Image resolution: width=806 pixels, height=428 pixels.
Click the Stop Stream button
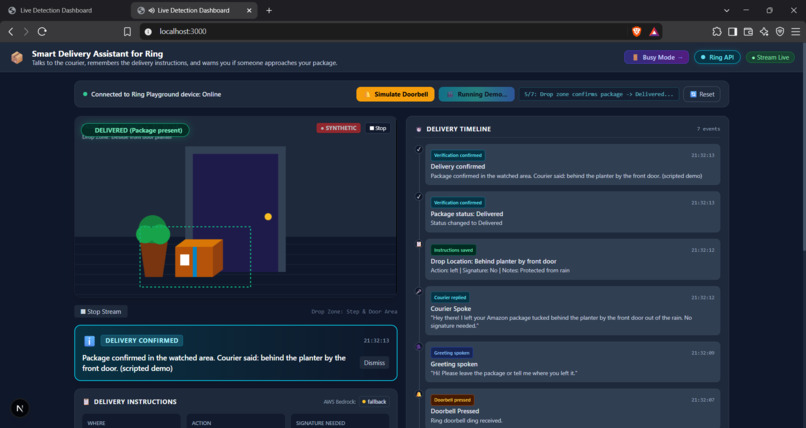(x=101, y=312)
